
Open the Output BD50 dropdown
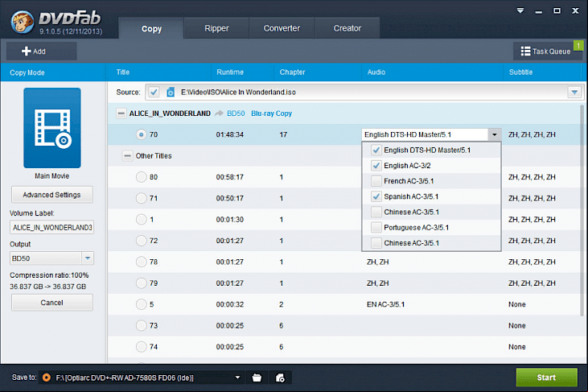(88, 258)
